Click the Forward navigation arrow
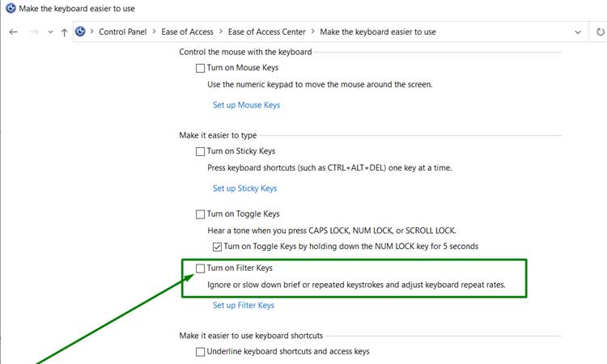Image resolution: width=607 pixels, height=364 pixels. pos(35,32)
